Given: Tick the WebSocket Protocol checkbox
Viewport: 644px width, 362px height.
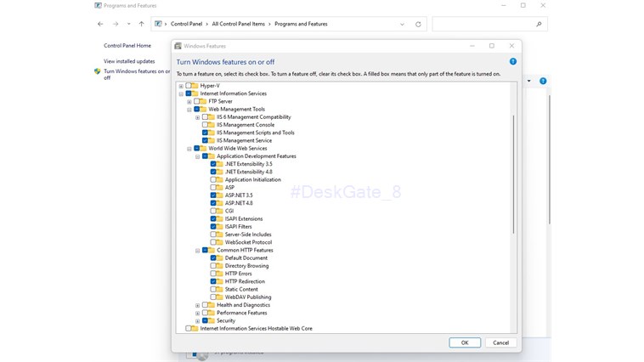Looking at the screenshot, I should click(213, 242).
